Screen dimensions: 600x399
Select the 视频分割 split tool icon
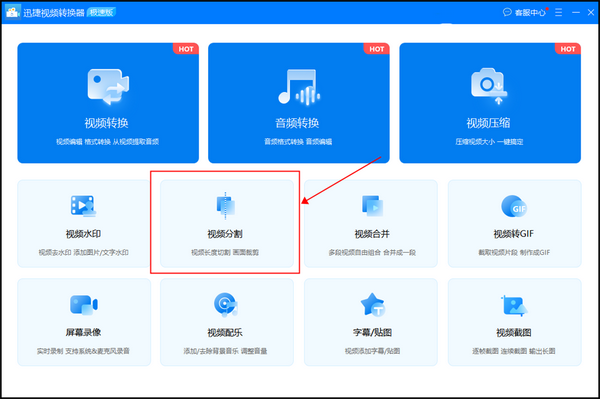click(x=226, y=206)
